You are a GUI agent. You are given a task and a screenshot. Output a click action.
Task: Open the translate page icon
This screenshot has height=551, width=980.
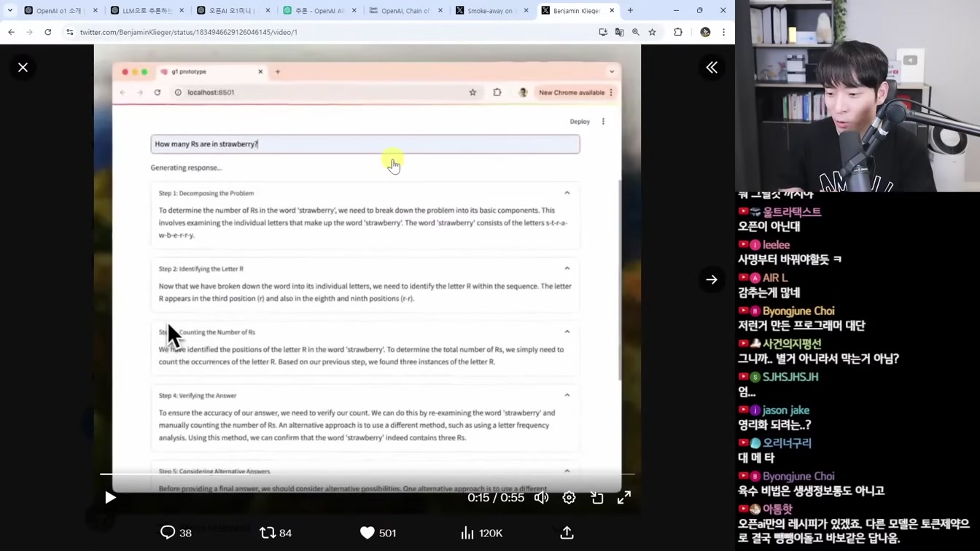(x=619, y=32)
